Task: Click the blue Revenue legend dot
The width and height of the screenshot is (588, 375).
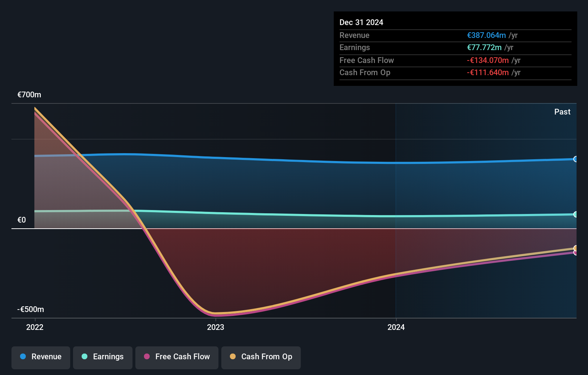Action: pyautogui.click(x=23, y=357)
